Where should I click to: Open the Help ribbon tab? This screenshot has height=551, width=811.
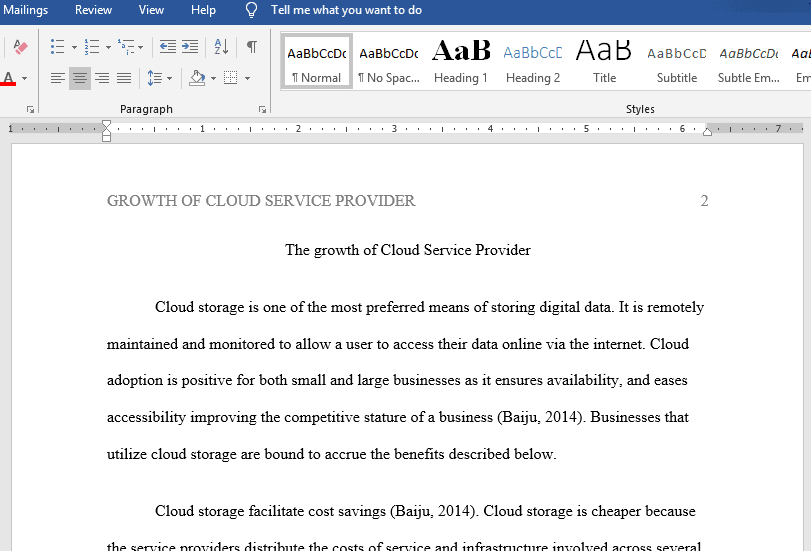pyautogui.click(x=203, y=10)
